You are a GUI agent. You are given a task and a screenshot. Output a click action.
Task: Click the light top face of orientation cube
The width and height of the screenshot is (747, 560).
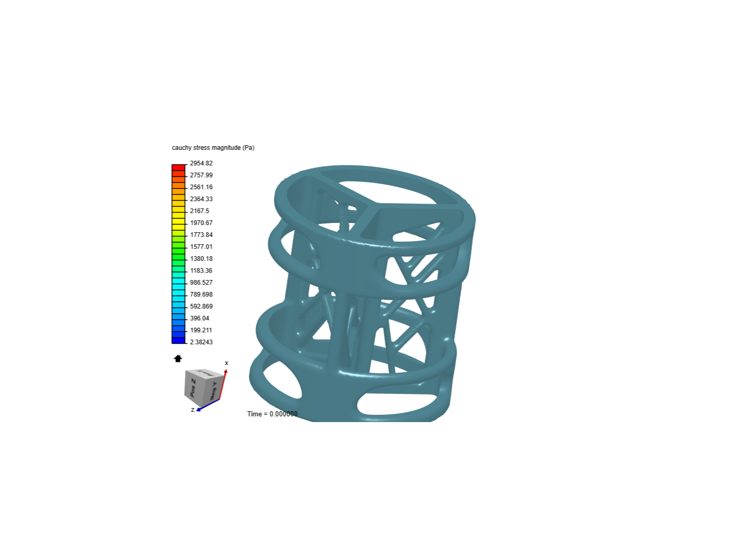pos(206,373)
